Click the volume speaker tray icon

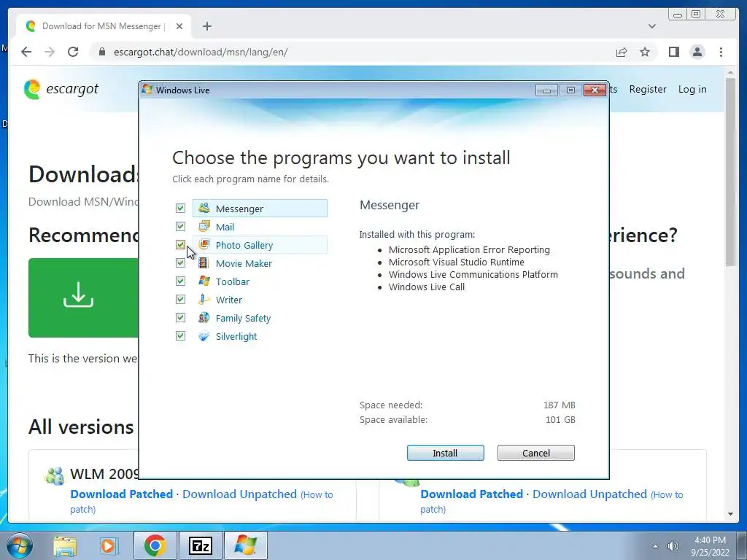(673, 546)
